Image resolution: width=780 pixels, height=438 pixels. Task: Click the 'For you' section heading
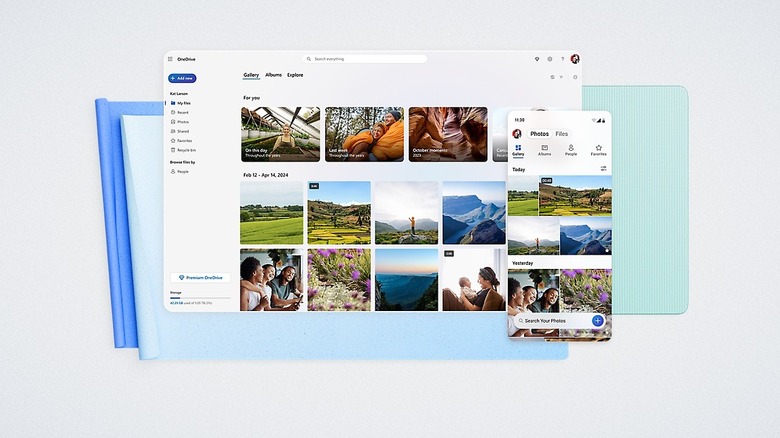point(251,98)
